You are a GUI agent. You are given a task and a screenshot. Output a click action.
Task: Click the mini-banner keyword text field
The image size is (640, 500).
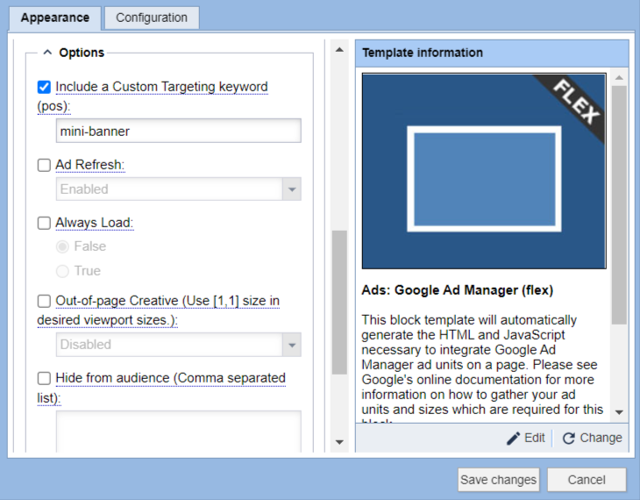(x=178, y=131)
